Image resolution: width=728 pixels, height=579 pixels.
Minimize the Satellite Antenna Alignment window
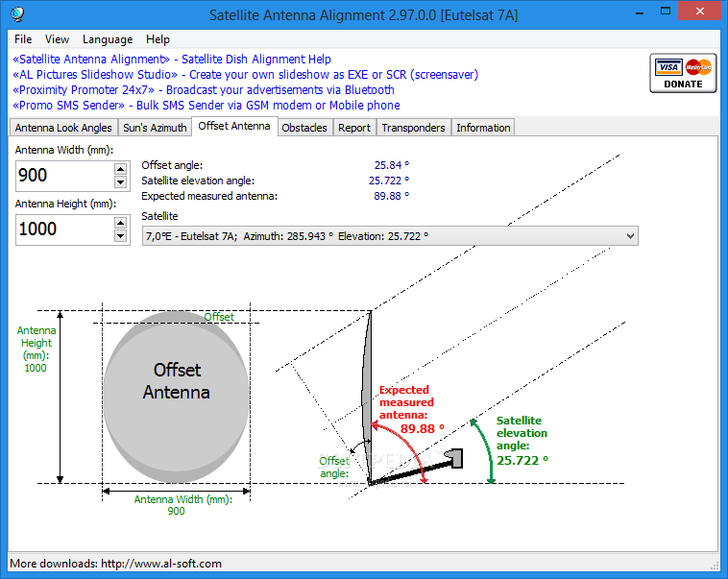pos(640,12)
